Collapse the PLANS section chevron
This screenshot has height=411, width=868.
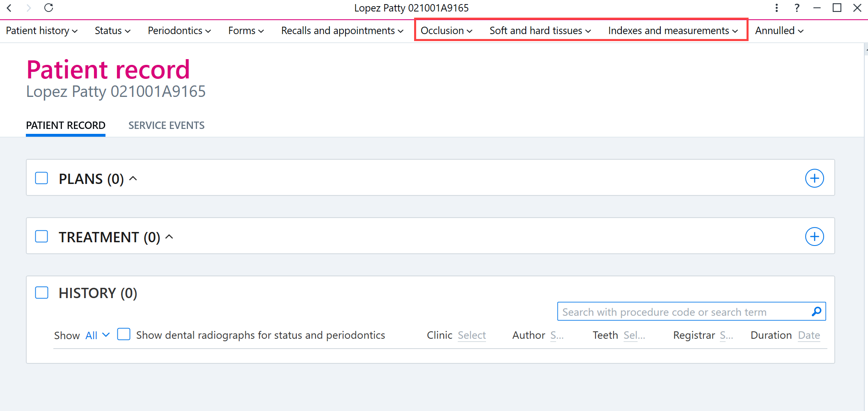click(x=133, y=178)
